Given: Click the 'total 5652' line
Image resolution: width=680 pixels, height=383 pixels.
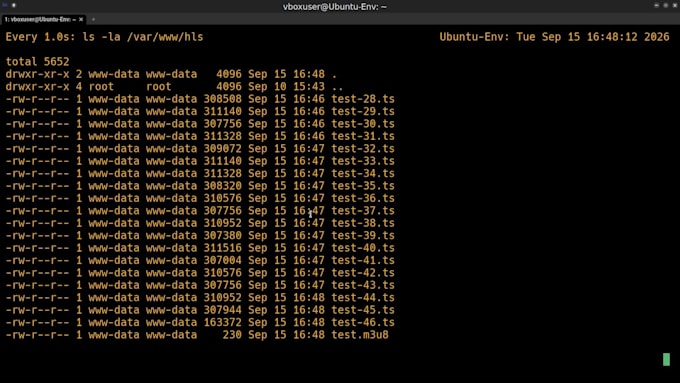Looking at the screenshot, I should click(37, 62).
